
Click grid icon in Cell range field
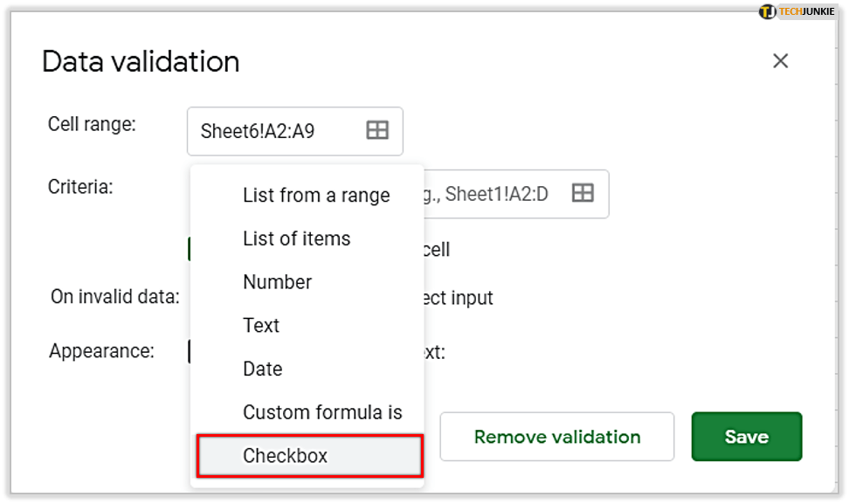tap(377, 131)
